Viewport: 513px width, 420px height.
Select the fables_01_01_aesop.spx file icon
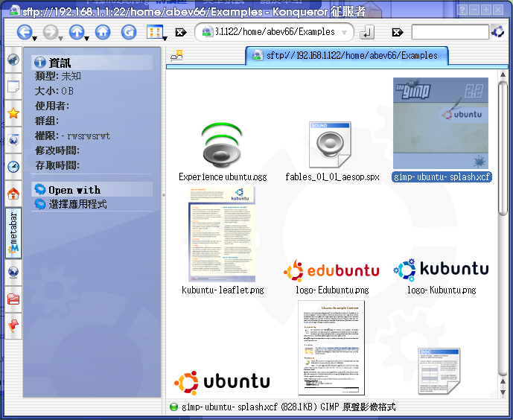coord(330,144)
